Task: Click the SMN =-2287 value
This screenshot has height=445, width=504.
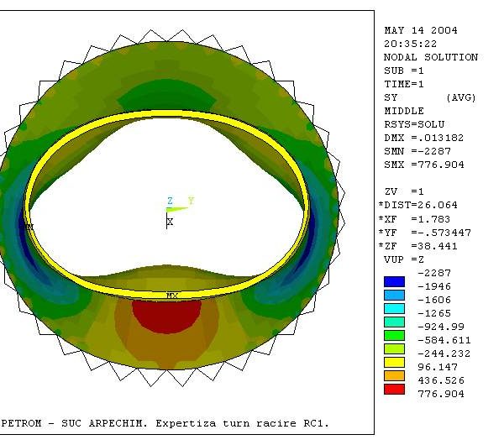Action: coord(417,151)
